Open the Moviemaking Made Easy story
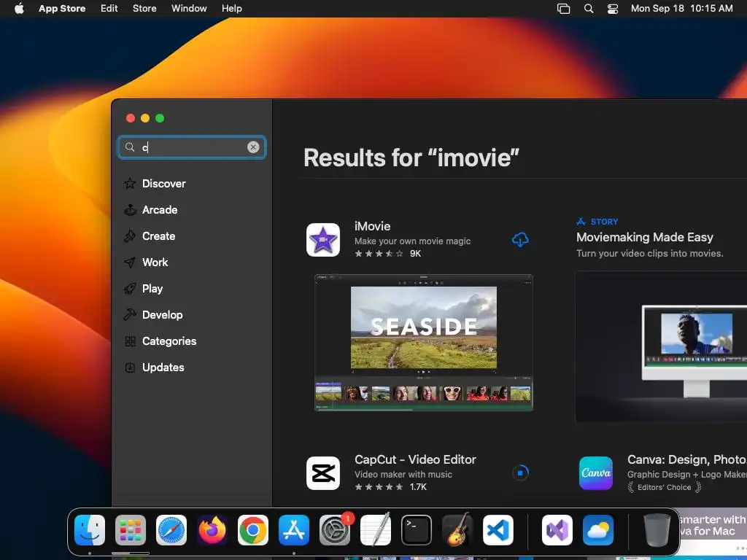The image size is (747, 560). click(645, 237)
